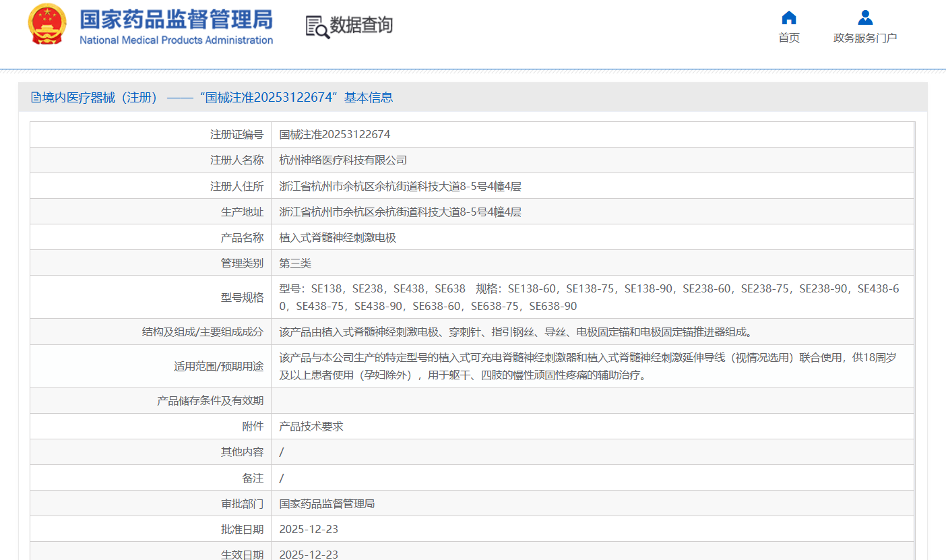Click the document icon before 境内医疗器械
Image resolution: width=946 pixels, height=560 pixels.
tap(36, 98)
